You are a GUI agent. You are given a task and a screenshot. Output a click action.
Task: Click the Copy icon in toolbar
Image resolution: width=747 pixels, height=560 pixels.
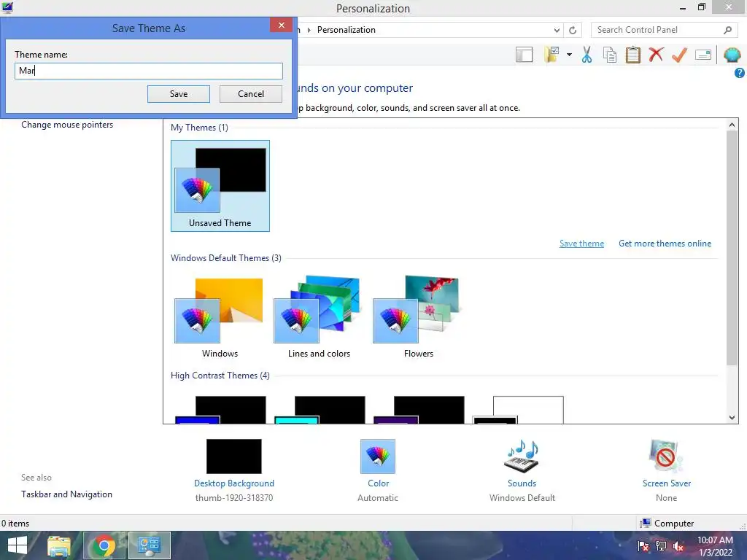tap(610, 55)
